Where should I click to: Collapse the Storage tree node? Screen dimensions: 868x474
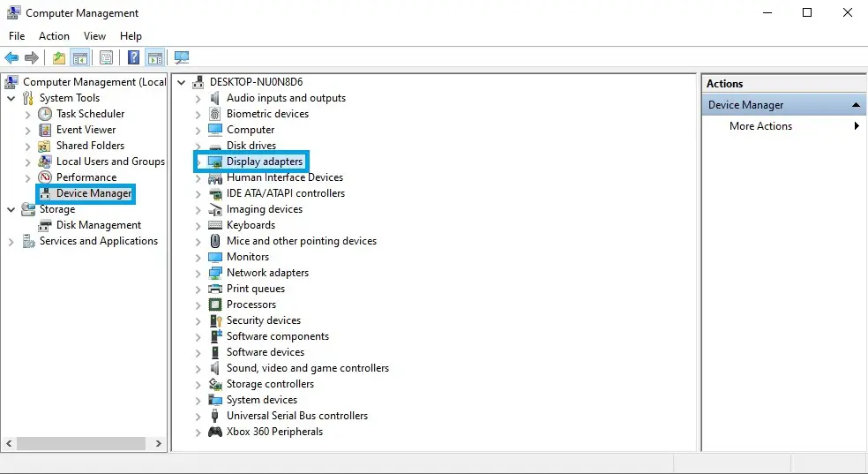(x=11, y=210)
